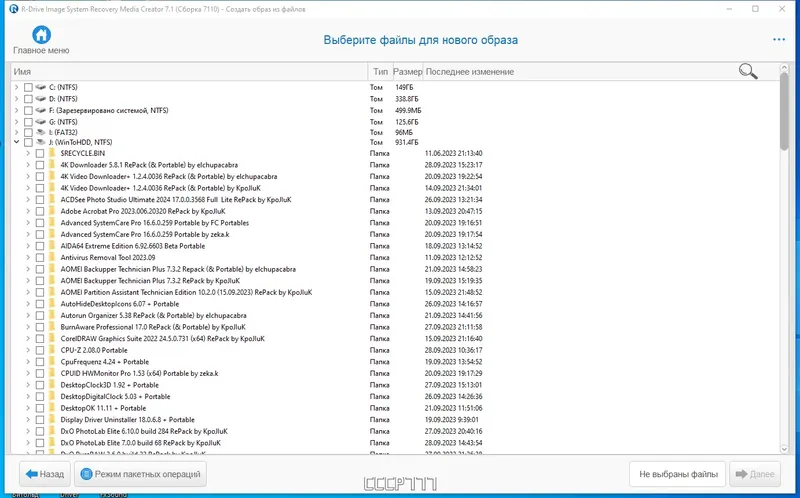Expand CPUID HWMonitor Pro folder

(28, 374)
